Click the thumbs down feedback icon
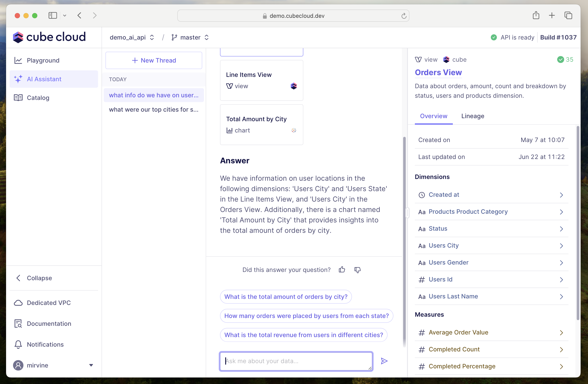The image size is (588, 384). click(357, 270)
